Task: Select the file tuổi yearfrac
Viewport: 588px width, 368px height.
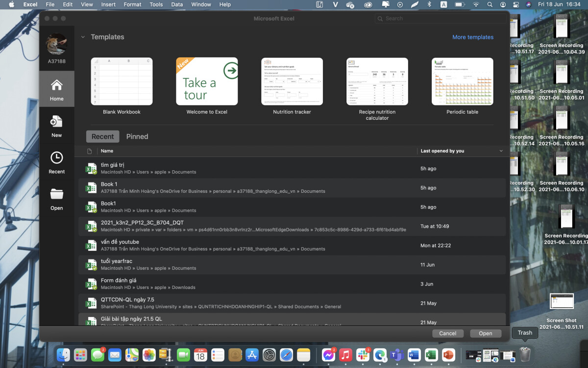Action: pos(292,264)
